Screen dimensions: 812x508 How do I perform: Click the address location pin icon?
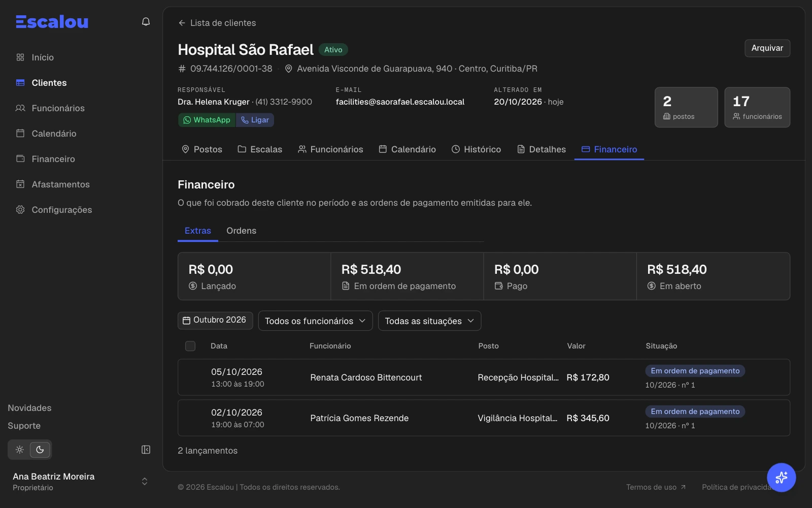tap(288, 69)
